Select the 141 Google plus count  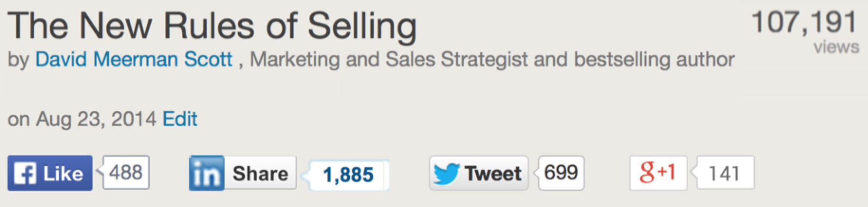tap(724, 173)
